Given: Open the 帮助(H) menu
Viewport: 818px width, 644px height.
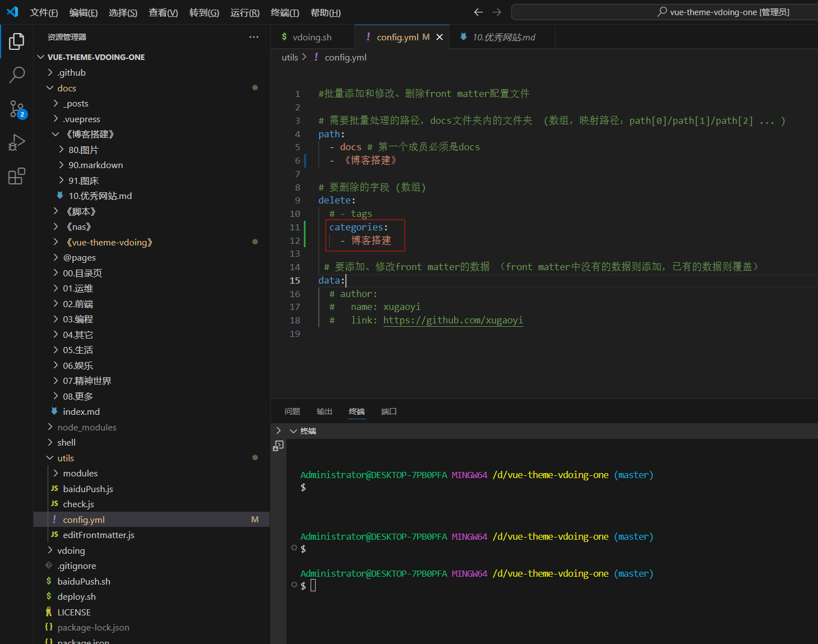Looking at the screenshot, I should pyautogui.click(x=326, y=12).
